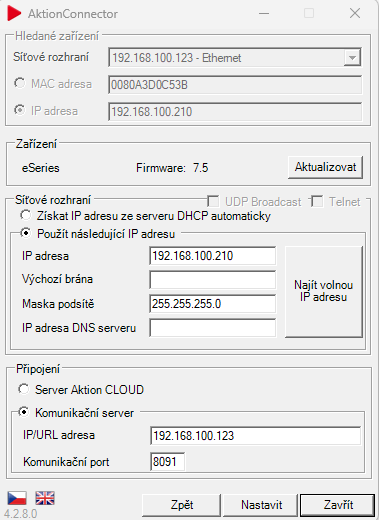
Task: Select Použít následující IP adresu radio button
Action: click(25, 233)
